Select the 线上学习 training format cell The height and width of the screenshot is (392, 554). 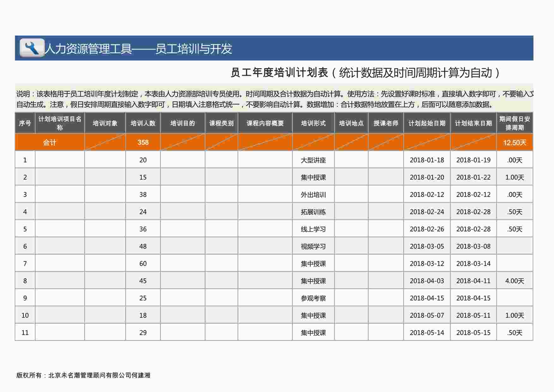(313, 229)
